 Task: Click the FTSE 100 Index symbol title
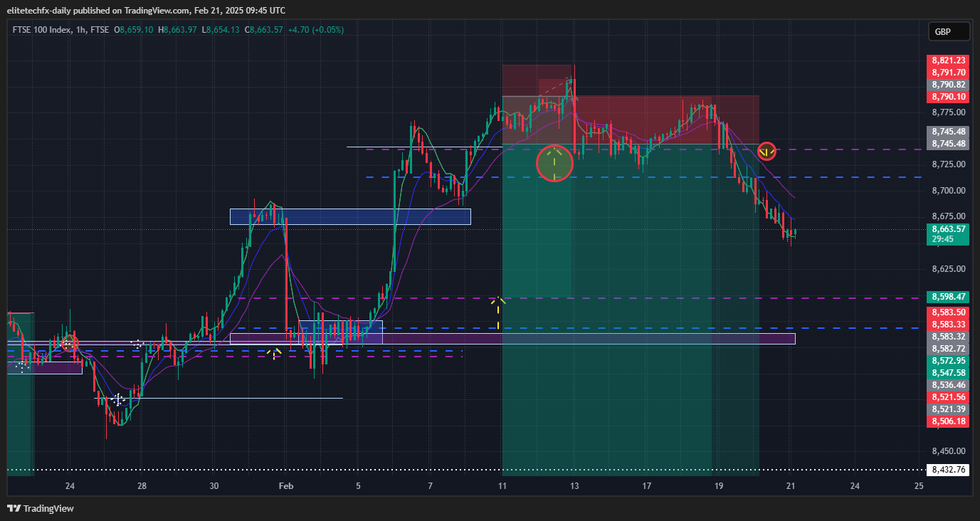pos(41,30)
